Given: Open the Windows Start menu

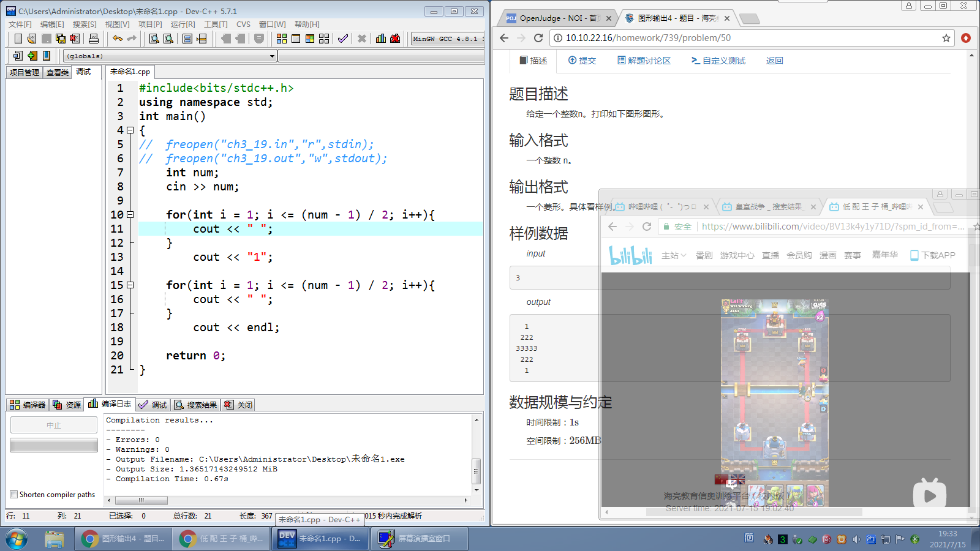Looking at the screenshot, I should [17, 539].
